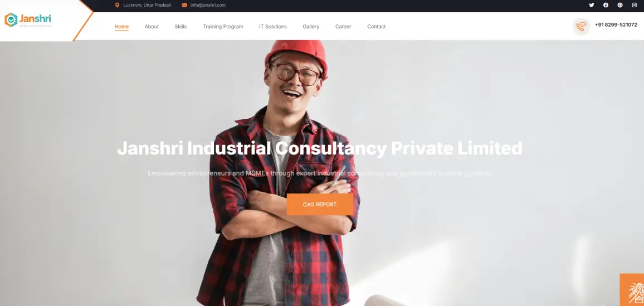Open the IT Solutions menu
Viewport: 644px width, 306px height.
click(273, 26)
